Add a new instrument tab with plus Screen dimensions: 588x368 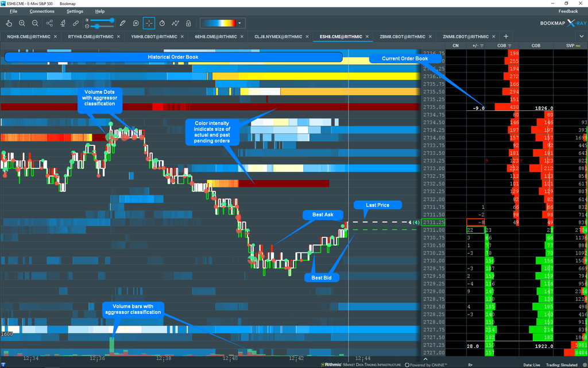coord(506,36)
